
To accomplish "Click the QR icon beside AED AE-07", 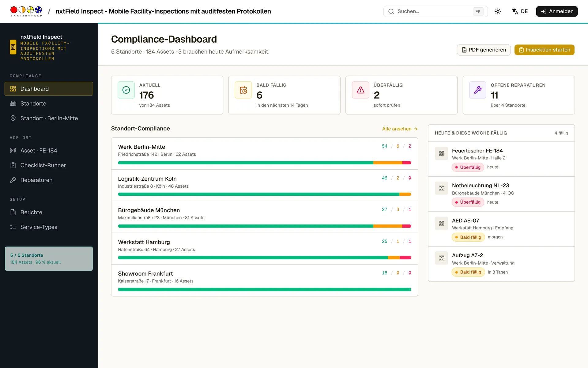I will [441, 223].
